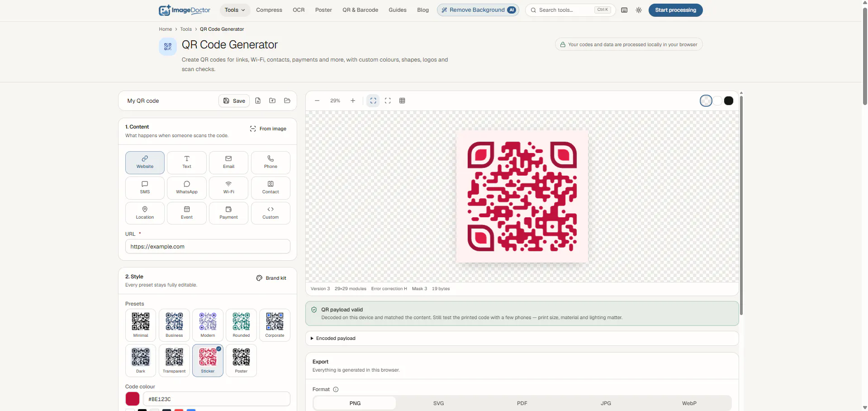This screenshot has height=411, width=868.
Task: Open the Poster menu item
Action: coord(323,10)
